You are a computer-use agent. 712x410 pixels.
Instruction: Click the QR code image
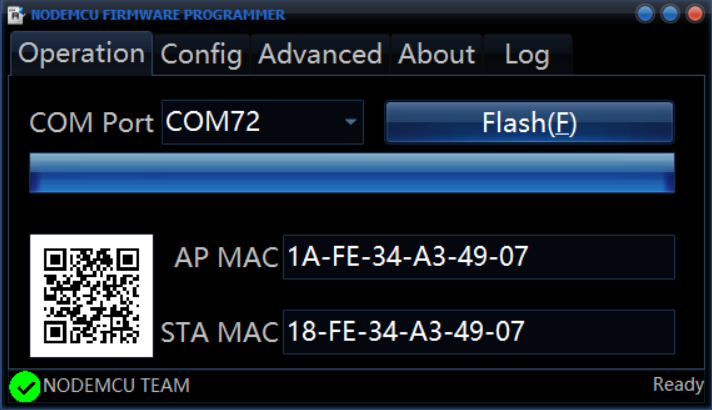tap(91, 296)
